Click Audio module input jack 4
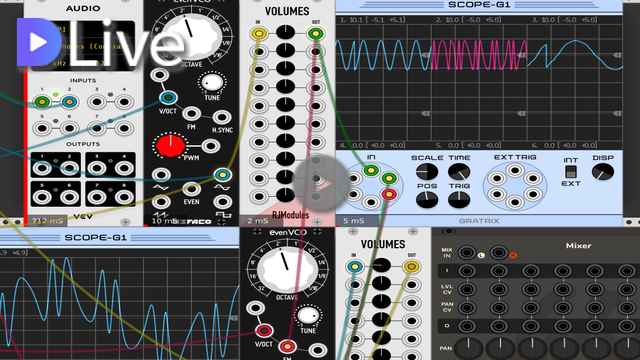The image size is (640, 360). (124, 101)
